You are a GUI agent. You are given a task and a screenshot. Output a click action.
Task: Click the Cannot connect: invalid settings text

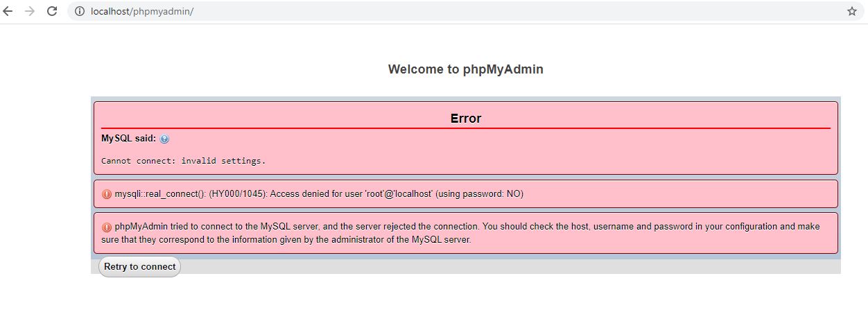(x=183, y=161)
